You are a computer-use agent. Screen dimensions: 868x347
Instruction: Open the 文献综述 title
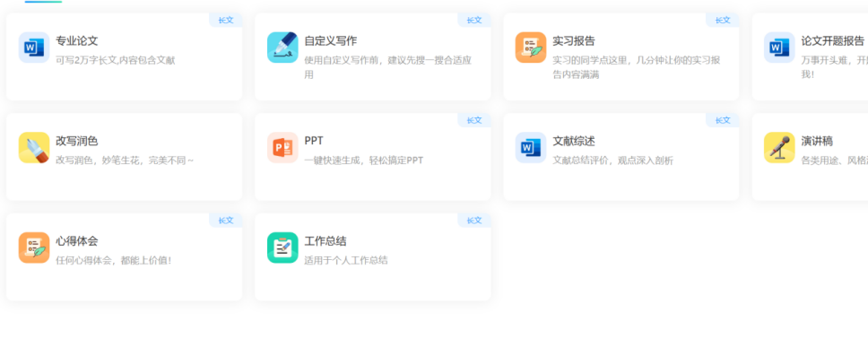pyautogui.click(x=574, y=141)
